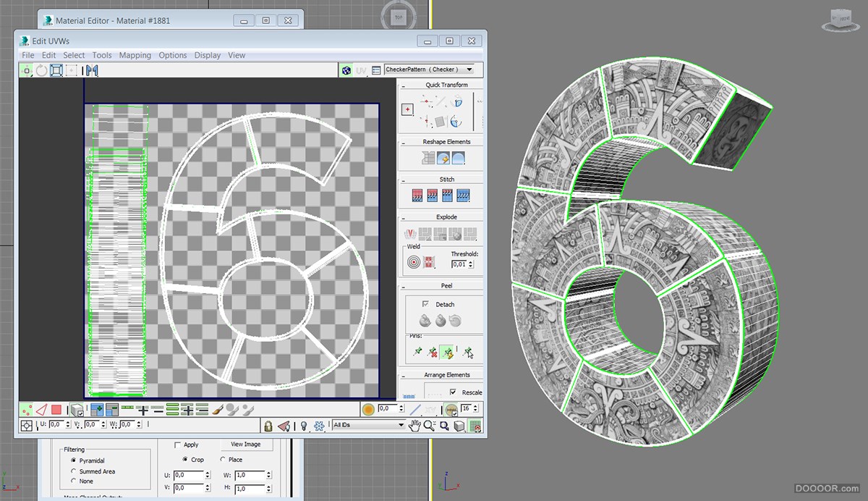Viewport: 868px width, 501px height.
Task: Open the All IDs dropdown
Action: pos(367,425)
